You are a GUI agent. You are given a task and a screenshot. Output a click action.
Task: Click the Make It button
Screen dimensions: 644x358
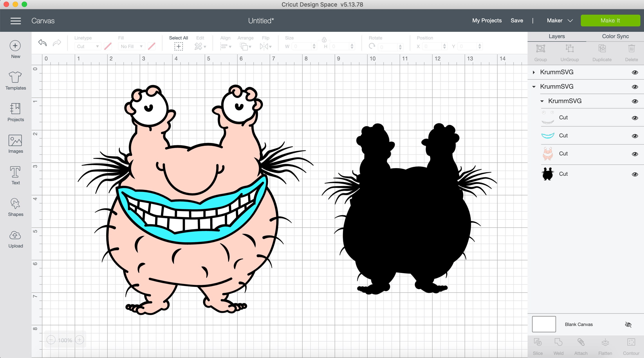click(x=610, y=21)
